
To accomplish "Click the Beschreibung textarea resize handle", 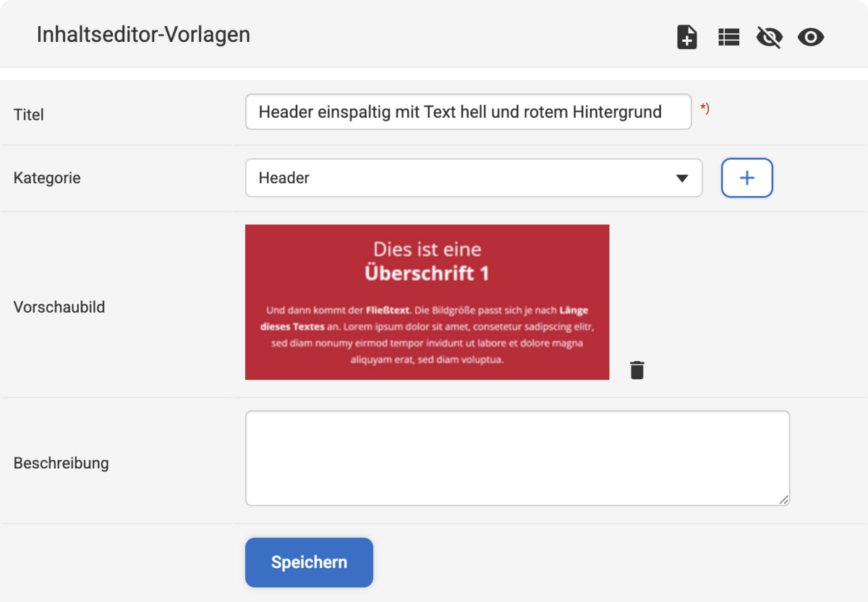I will (x=784, y=500).
